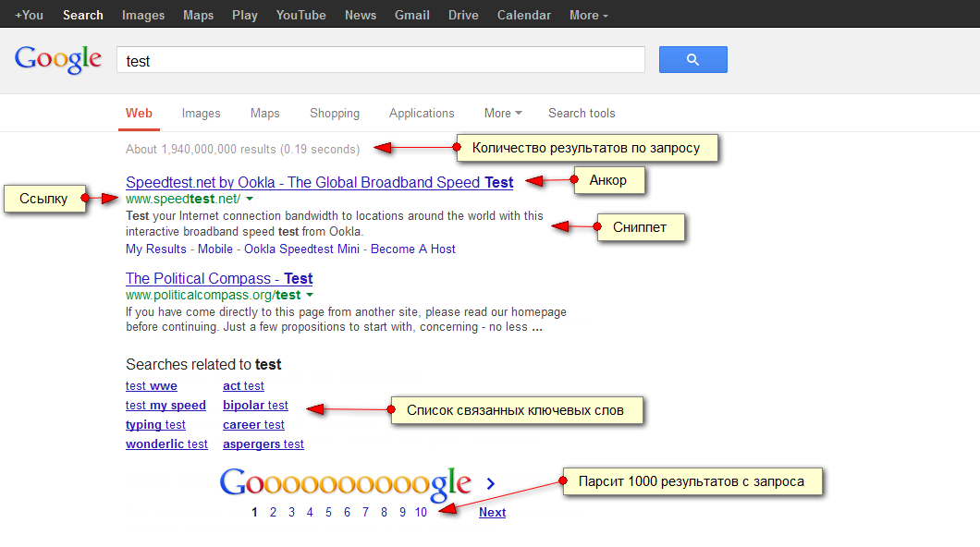Click the Become A Host sitelink

coord(413,249)
